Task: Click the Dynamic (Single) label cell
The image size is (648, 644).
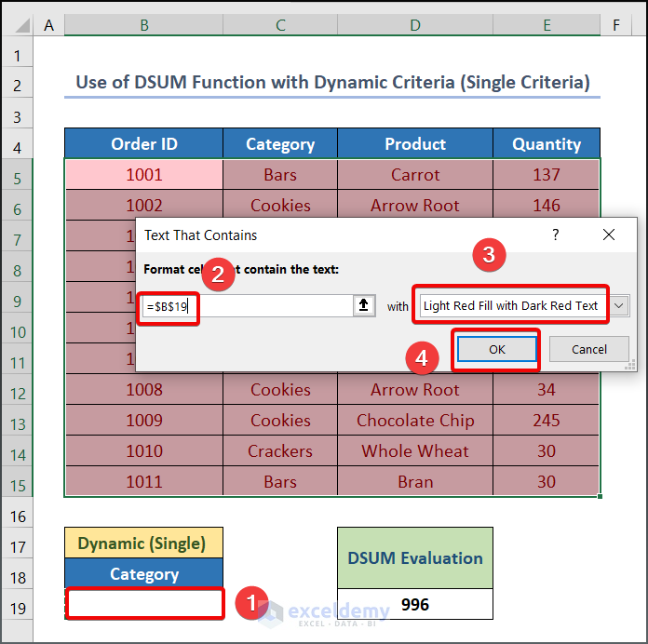Action: tap(143, 543)
